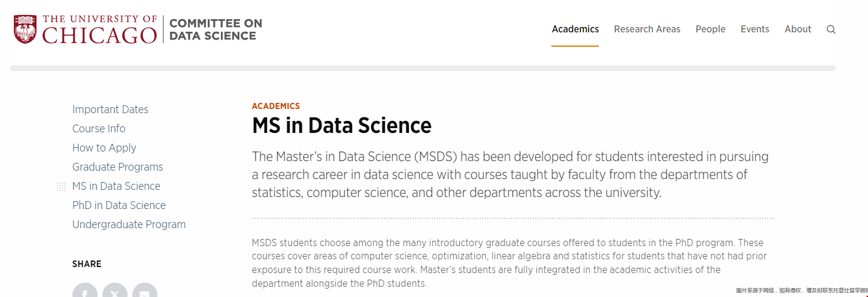Click the orange ACADEMICS breadcrumb label
Screen dimensions: 868x297
point(276,106)
